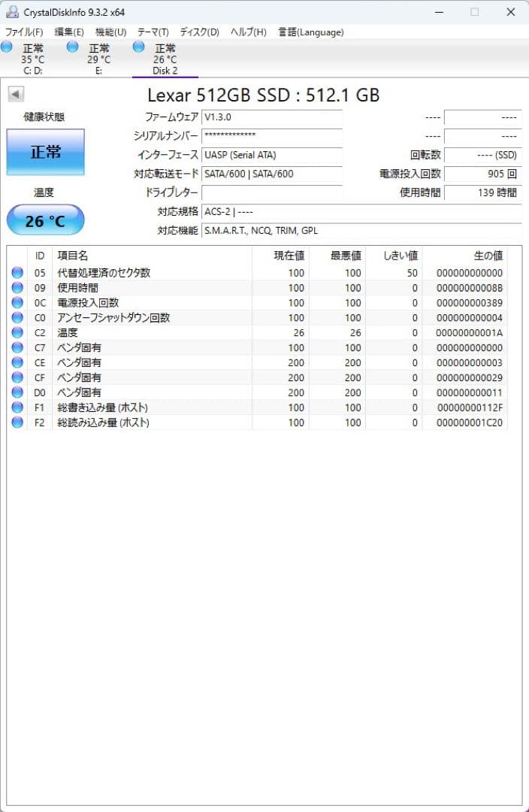The height and width of the screenshot is (812, 529).
Task: Click raw value 00000000112F
Action: [x=470, y=408]
